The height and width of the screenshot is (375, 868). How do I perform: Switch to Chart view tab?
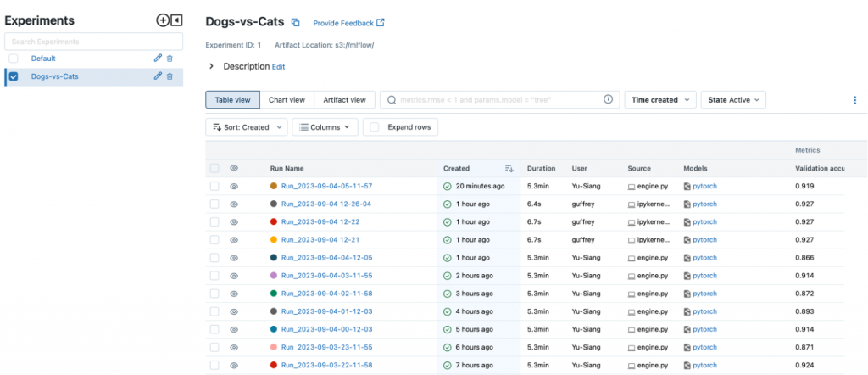point(287,100)
